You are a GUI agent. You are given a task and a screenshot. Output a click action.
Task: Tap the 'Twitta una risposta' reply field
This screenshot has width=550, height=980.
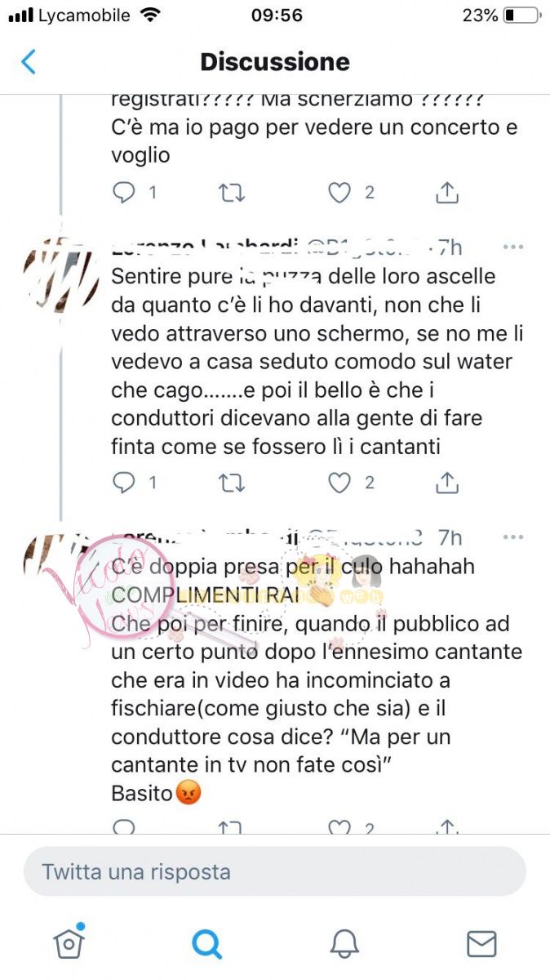(275, 871)
